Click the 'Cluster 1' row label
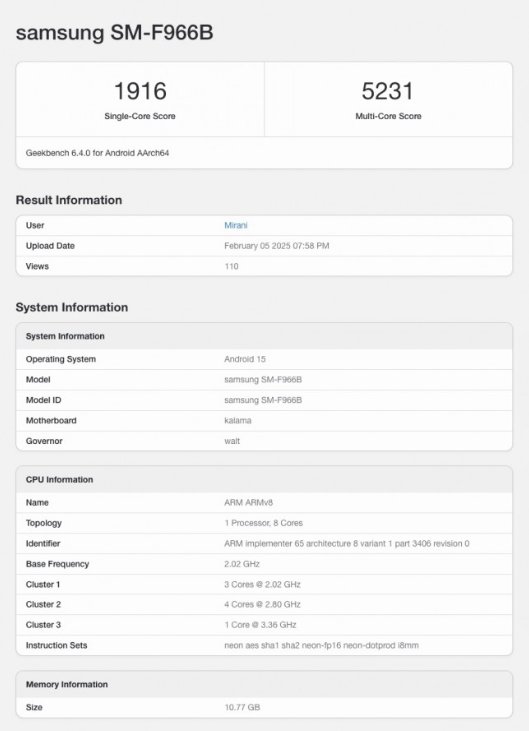 pyautogui.click(x=43, y=584)
